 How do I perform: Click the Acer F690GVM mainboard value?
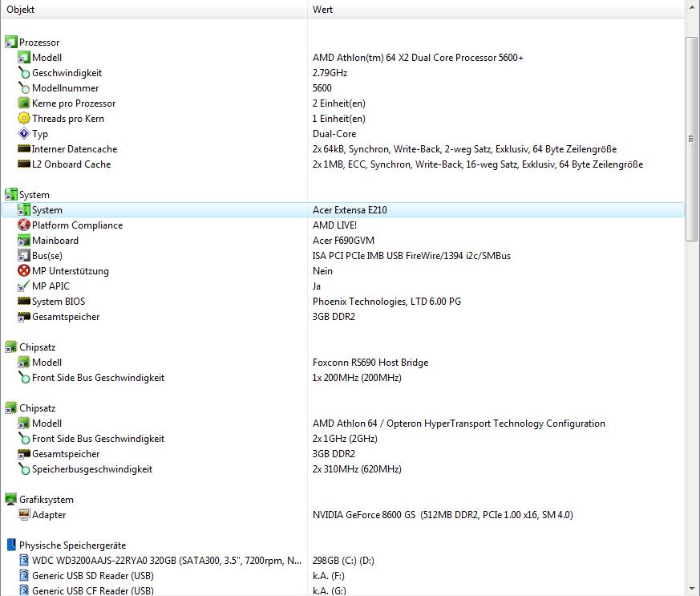343,240
